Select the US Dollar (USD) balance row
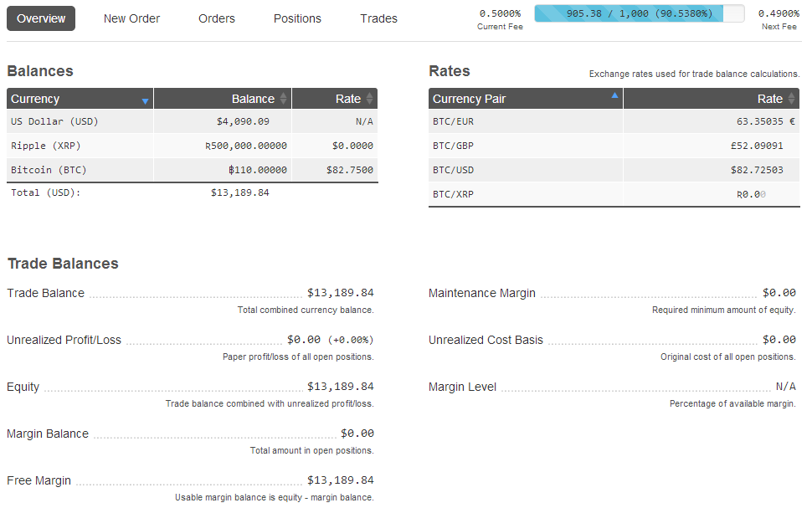This screenshot has width=812, height=508. click(192, 121)
